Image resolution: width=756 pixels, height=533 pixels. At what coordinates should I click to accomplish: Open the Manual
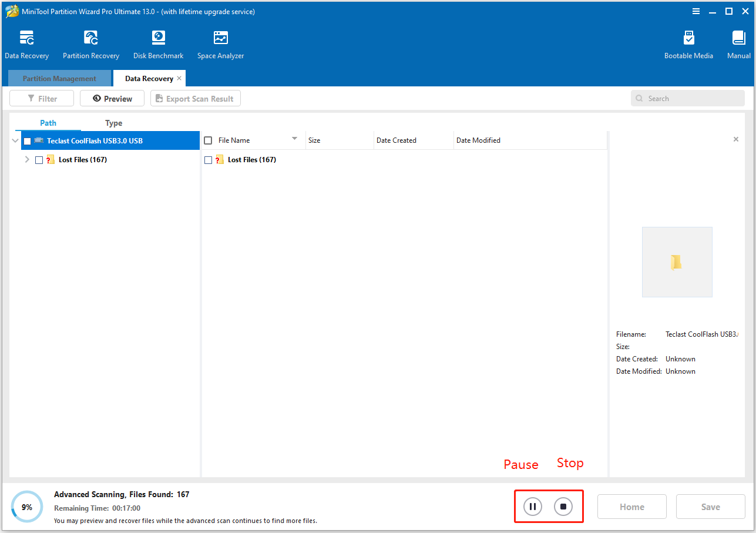[x=738, y=42]
